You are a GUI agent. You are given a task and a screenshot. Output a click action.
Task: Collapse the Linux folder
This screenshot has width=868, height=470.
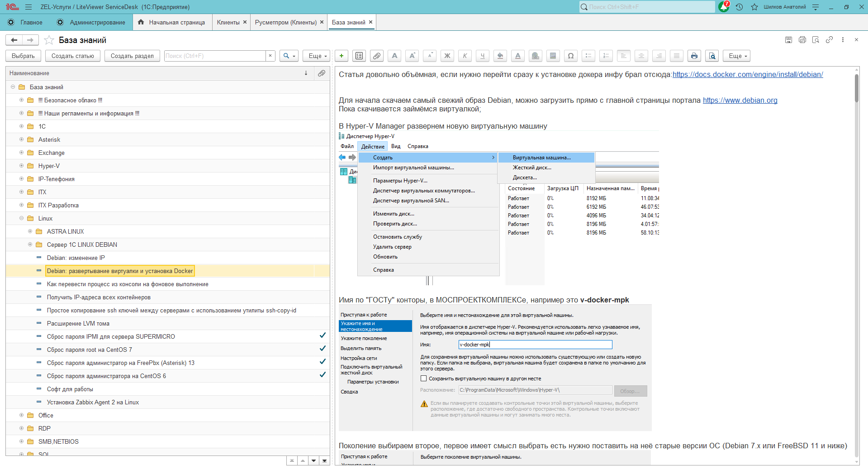click(21, 218)
